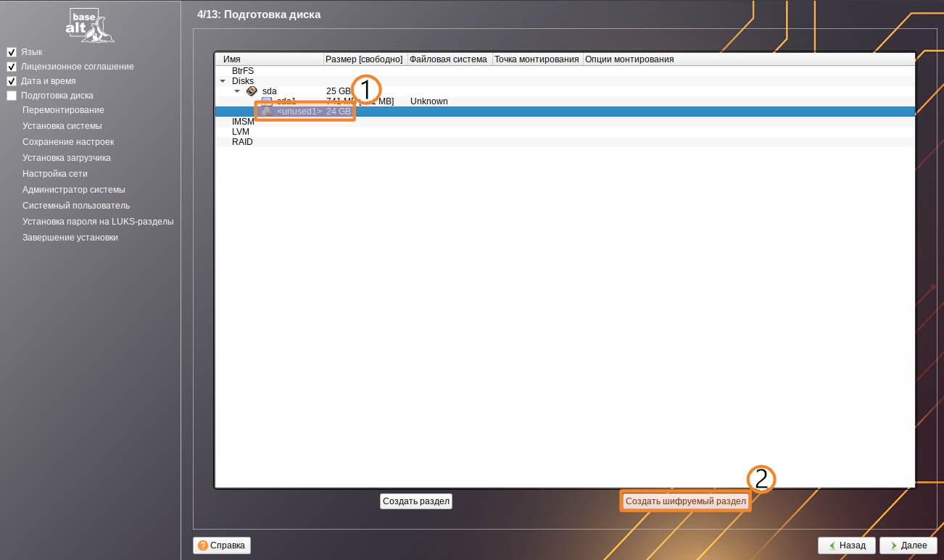
Task: Click the Справка help button
Action: (x=222, y=545)
